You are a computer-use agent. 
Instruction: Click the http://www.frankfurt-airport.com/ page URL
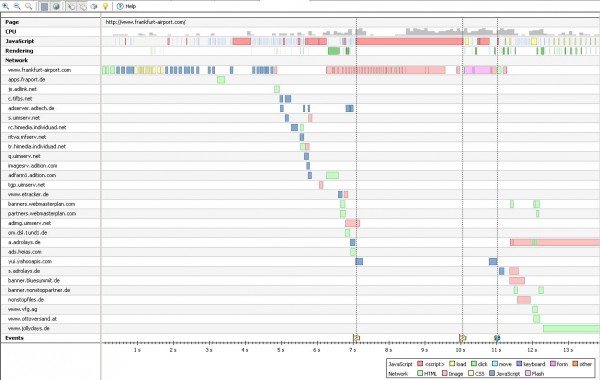coord(145,22)
